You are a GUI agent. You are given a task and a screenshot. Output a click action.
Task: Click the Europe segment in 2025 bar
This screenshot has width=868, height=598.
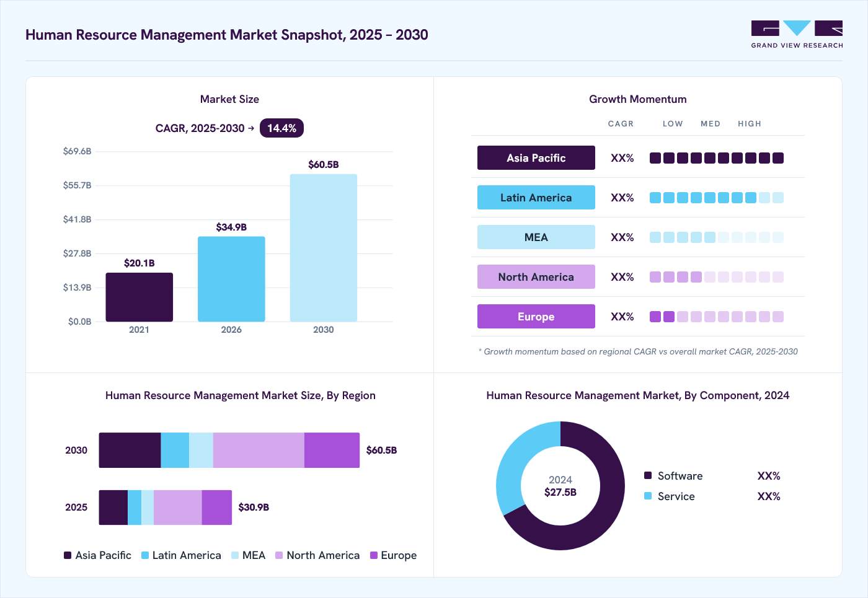(217, 508)
